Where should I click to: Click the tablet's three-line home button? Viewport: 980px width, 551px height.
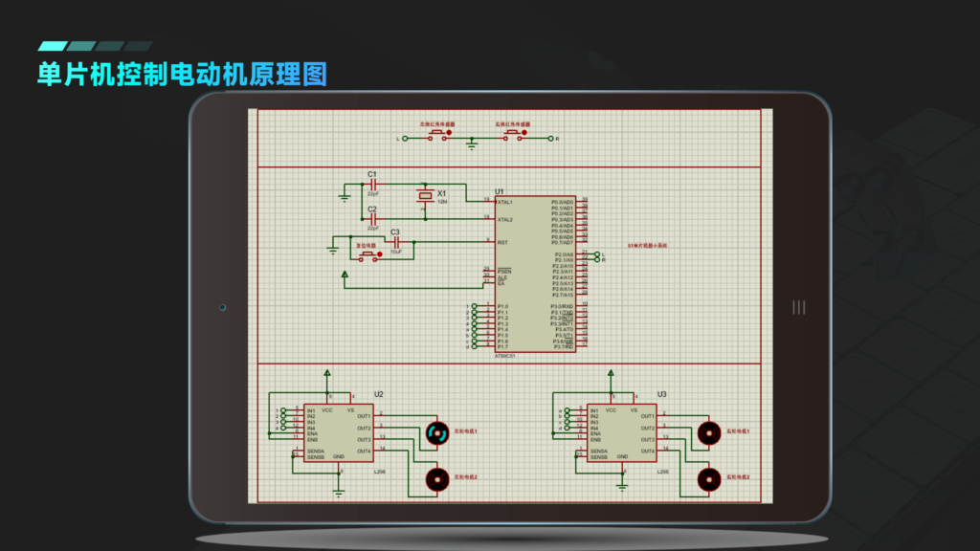tap(799, 307)
